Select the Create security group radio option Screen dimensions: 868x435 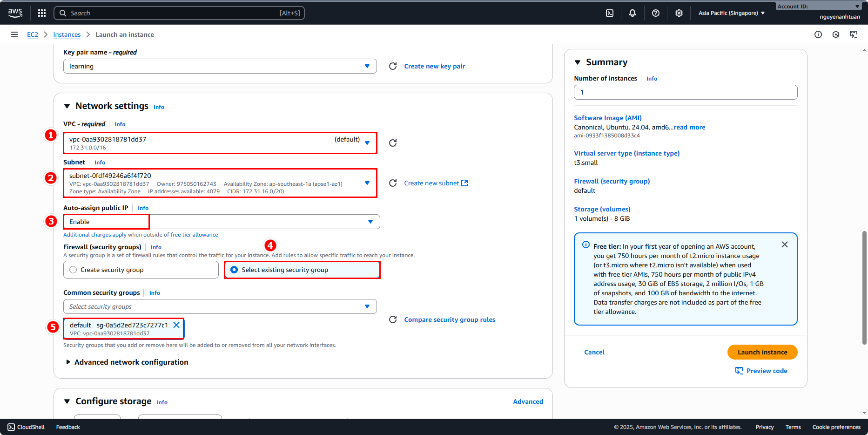73,270
